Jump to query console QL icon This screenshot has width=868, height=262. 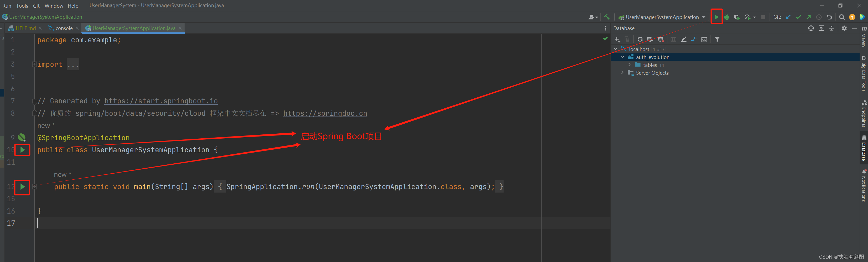[x=704, y=39]
